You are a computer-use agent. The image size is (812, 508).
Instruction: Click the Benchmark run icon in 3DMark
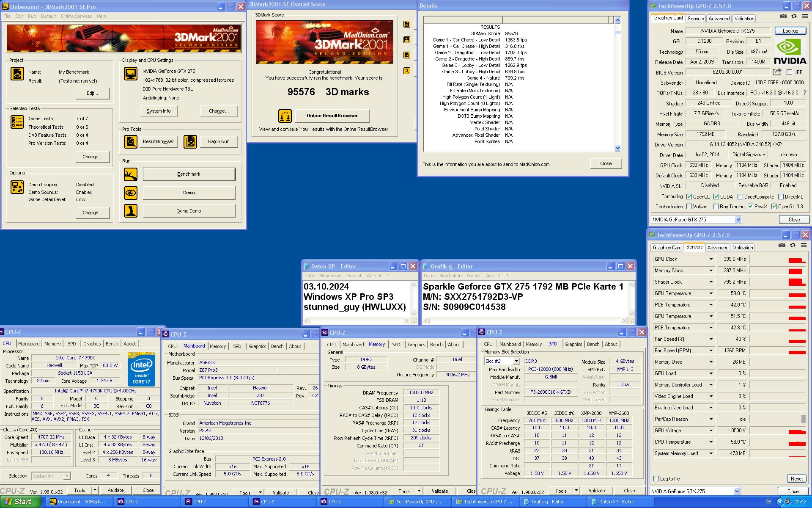(x=131, y=174)
